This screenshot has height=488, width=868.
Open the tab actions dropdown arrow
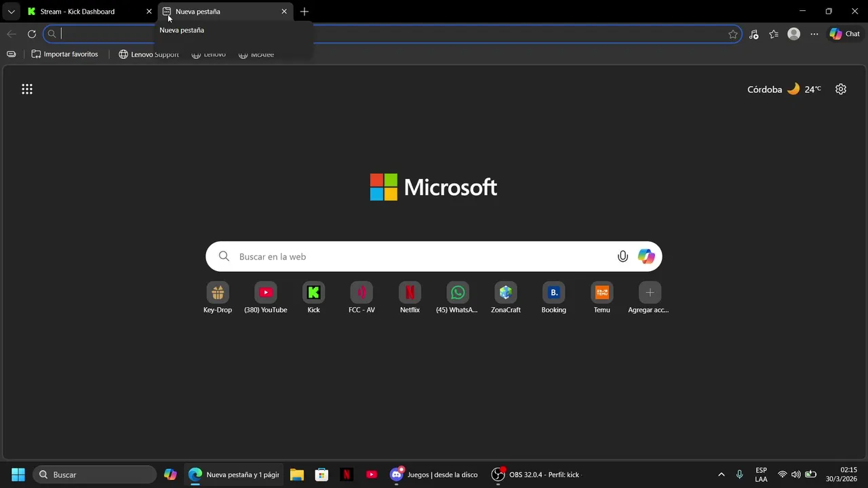(x=11, y=12)
